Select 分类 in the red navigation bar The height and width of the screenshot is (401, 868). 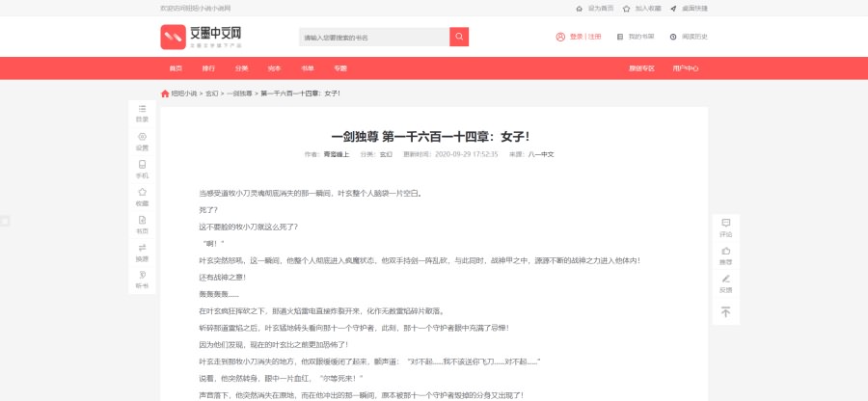(241, 68)
